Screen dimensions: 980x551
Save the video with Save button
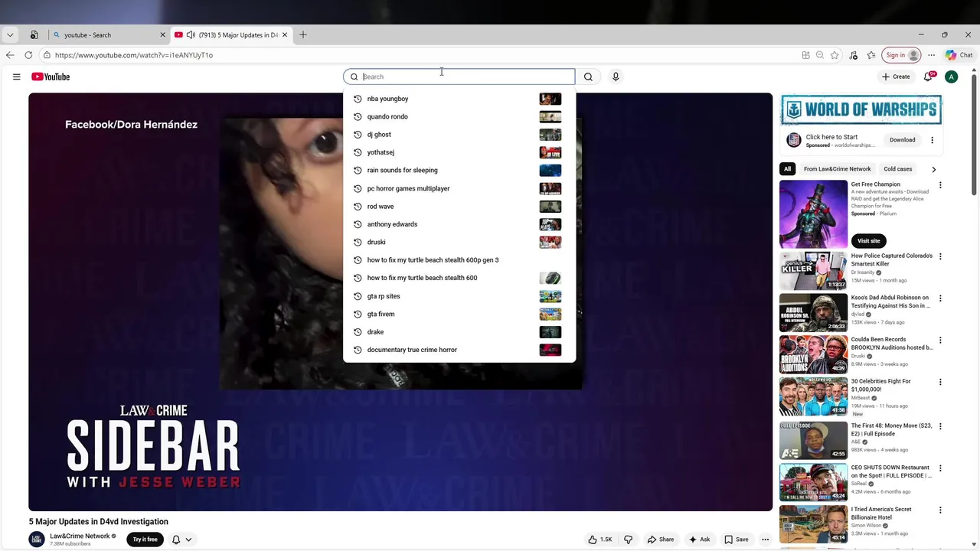click(736, 540)
